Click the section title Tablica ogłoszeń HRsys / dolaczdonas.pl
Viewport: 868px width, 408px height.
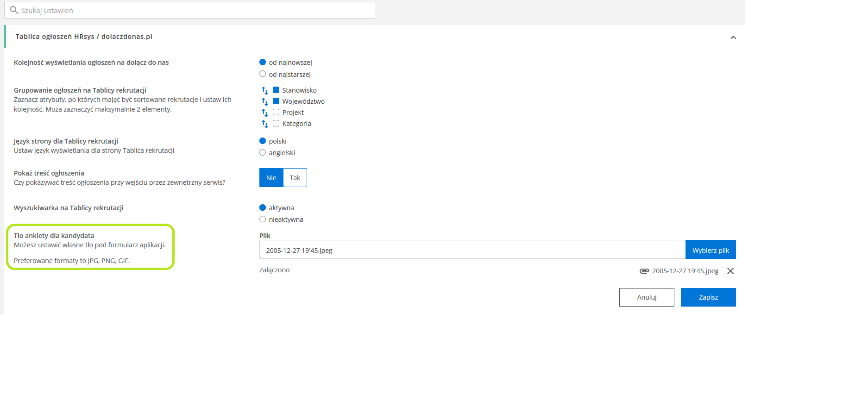84,37
